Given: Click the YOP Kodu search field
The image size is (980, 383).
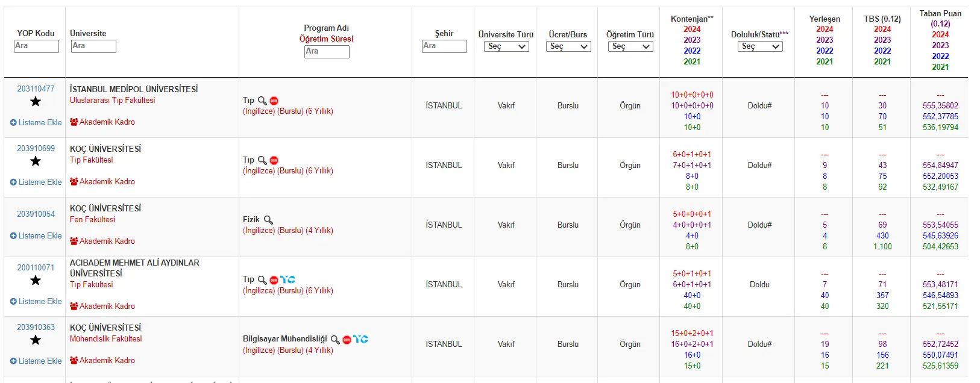Looking at the screenshot, I should coord(36,46).
